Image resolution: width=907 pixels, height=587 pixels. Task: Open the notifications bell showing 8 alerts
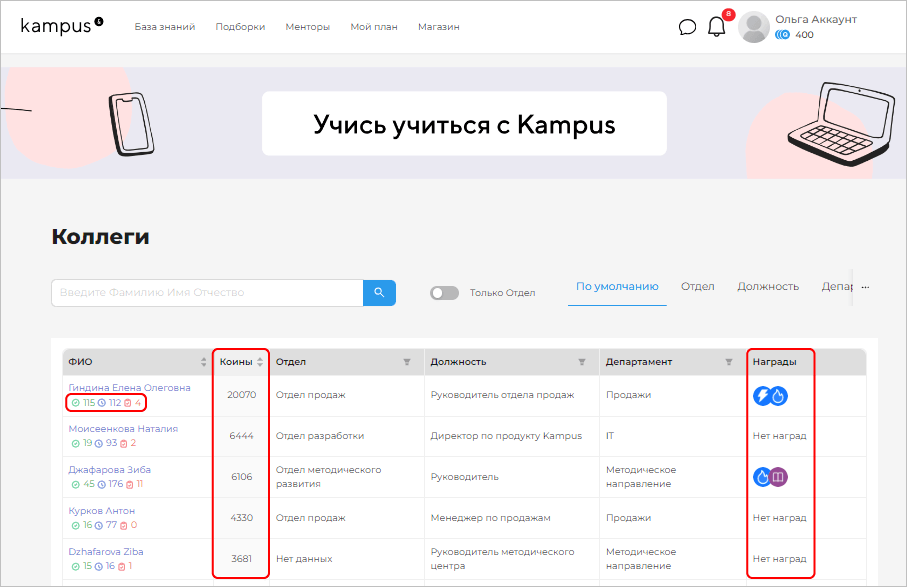[x=716, y=28]
